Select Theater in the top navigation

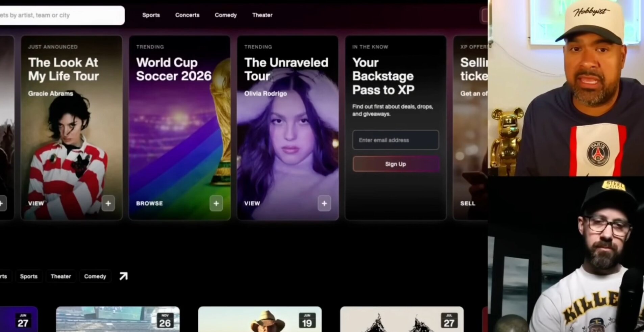coord(262,15)
